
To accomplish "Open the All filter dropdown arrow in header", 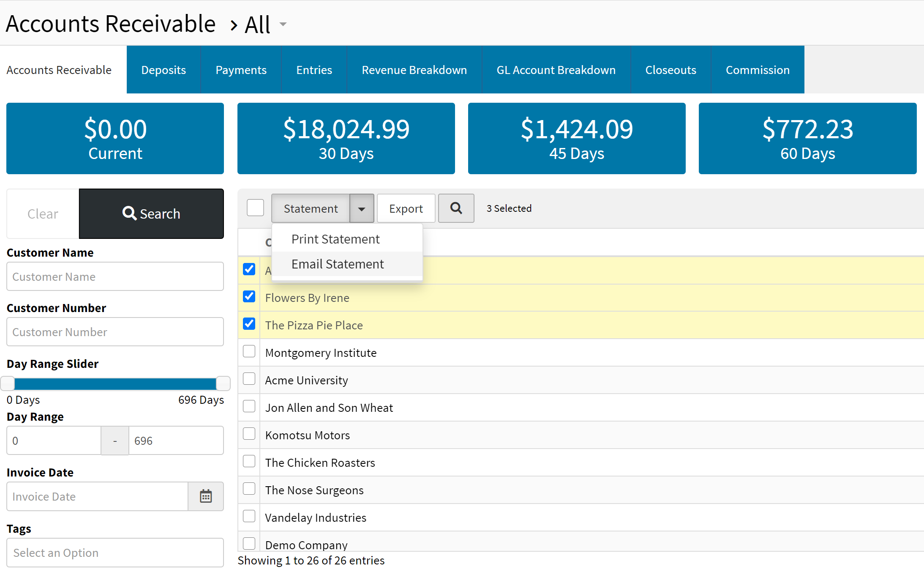I will [283, 24].
